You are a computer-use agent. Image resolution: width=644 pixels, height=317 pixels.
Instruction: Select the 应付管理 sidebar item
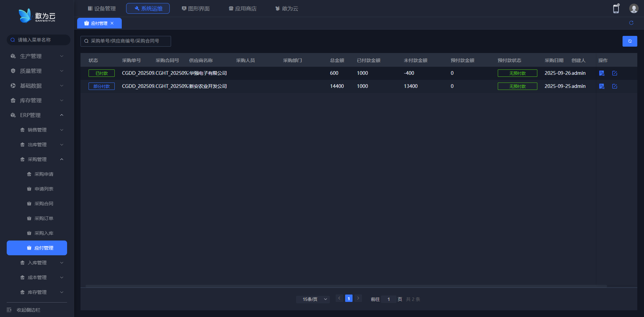click(x=37, y=248)
